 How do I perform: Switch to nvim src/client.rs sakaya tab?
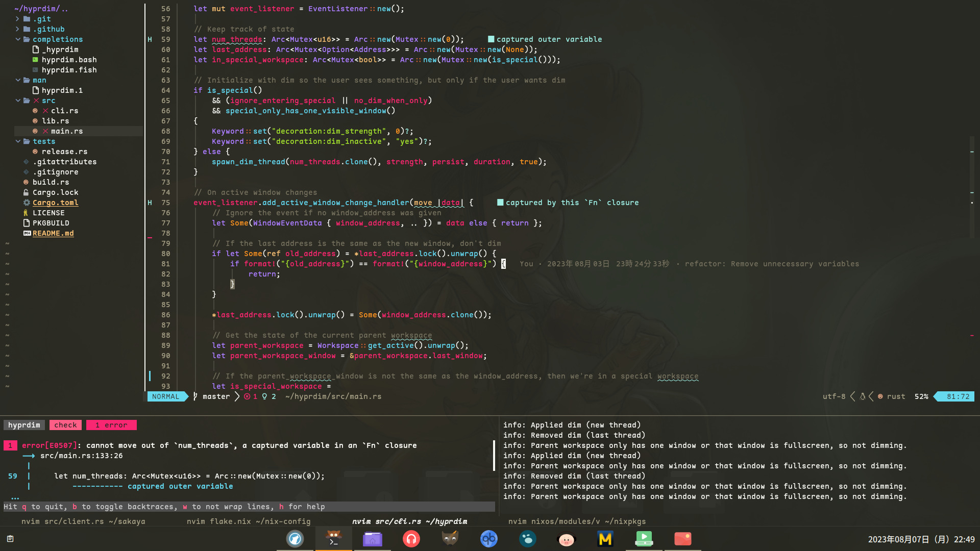pos(83,521)
